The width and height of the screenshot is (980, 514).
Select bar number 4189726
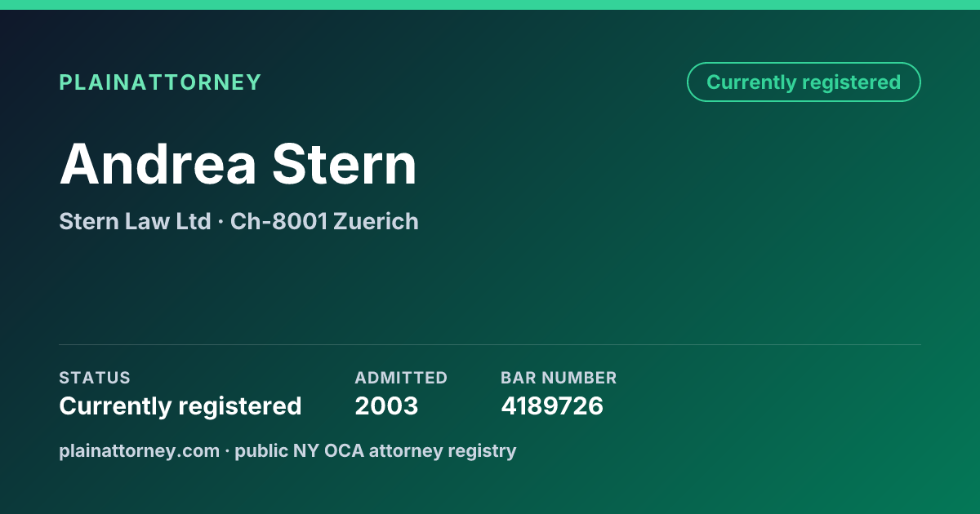tap(552, 406)
